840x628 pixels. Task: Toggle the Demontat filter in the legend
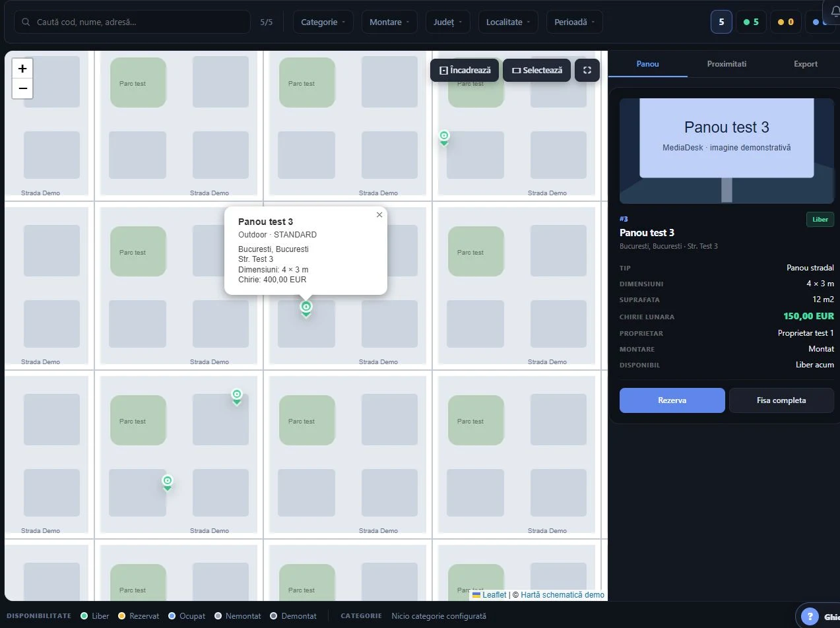(293, 616)
